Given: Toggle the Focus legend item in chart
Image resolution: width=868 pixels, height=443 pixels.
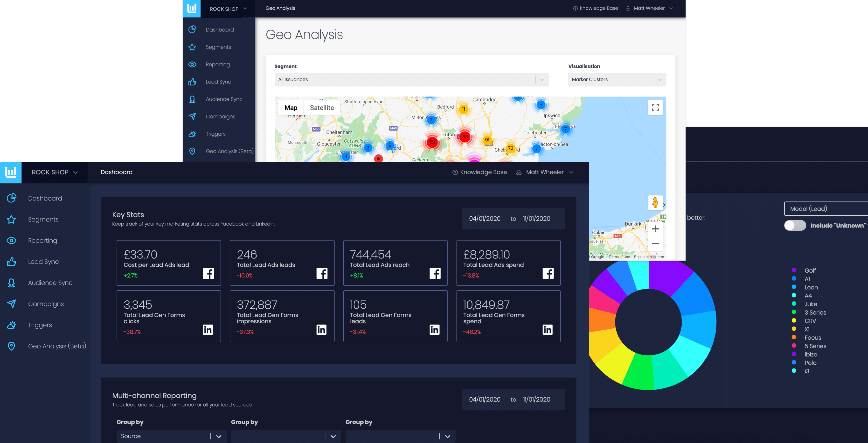Looking at the screenshot, I should [812, 338].
